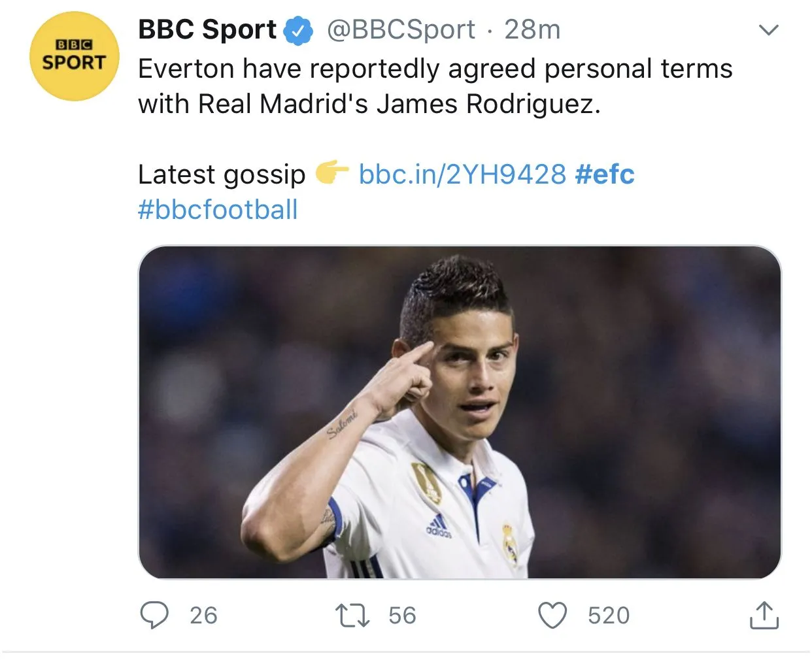Click the reply speech bubble icon
The width and height of the screenshot is (812, 662).
154,615
